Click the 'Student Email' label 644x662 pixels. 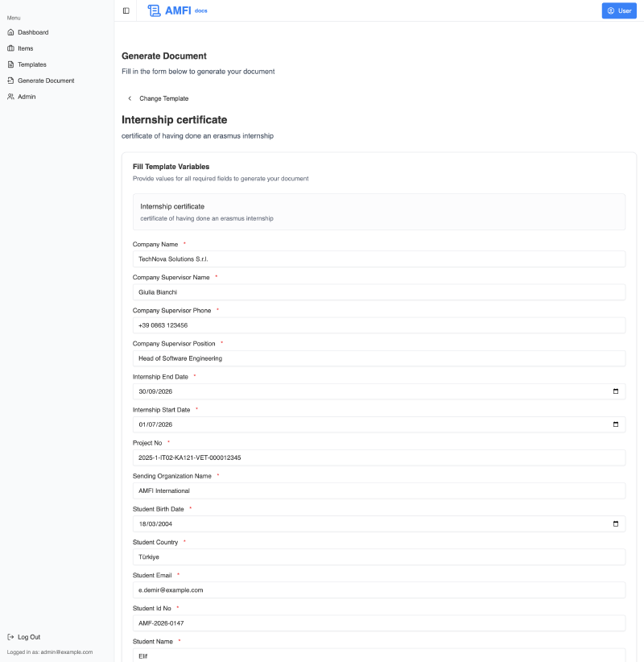[x=152, y=575]
